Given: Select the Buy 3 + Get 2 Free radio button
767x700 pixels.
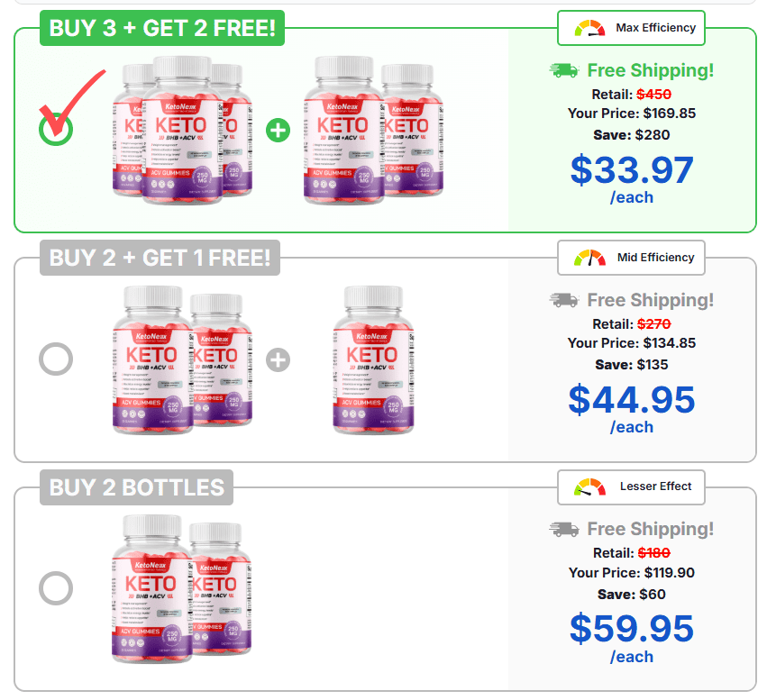Looking at the screenshot, I should [56, 129].
